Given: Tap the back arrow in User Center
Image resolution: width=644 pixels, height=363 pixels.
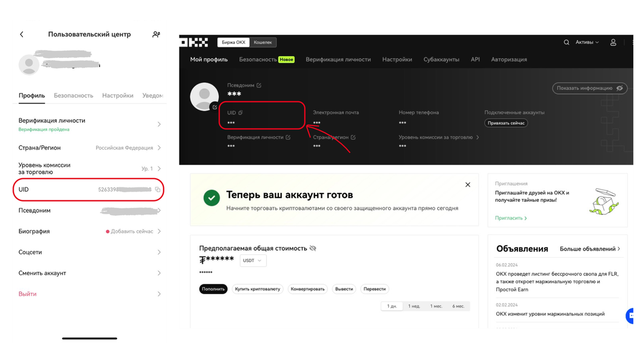Looking at the screenshot, I should [21, 34].
